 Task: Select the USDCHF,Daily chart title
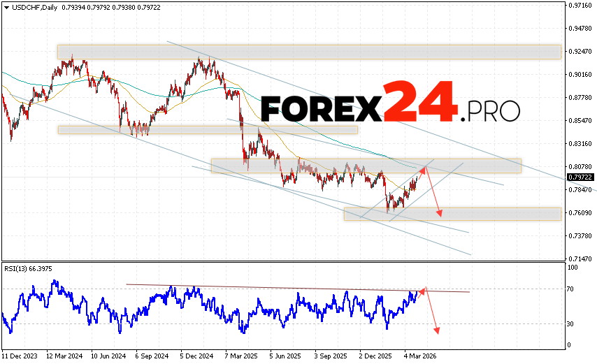click(x=35, y=8)
